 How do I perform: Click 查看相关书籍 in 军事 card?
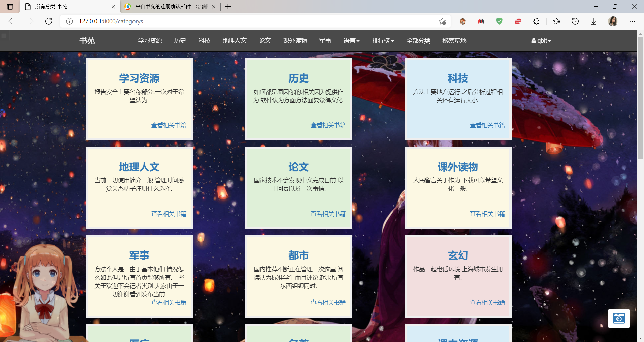(169, 303)
